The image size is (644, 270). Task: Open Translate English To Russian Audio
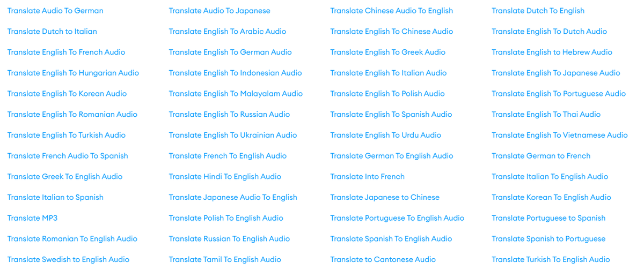(x=229, y=115)
